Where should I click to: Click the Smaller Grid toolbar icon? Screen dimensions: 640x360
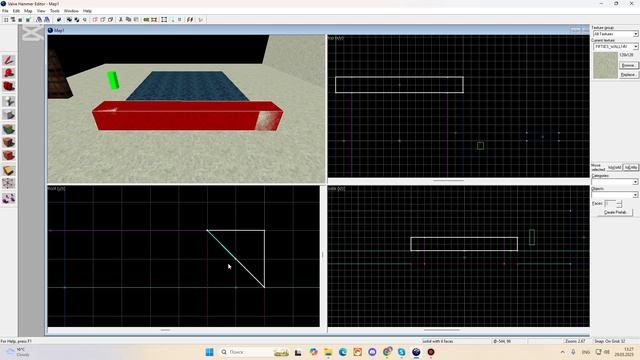tap(20, 20)
